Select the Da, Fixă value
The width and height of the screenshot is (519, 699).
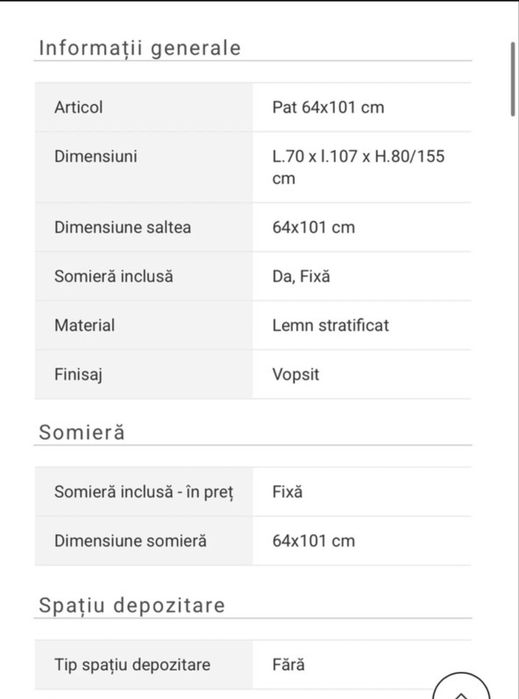click(x=301, y=276)
